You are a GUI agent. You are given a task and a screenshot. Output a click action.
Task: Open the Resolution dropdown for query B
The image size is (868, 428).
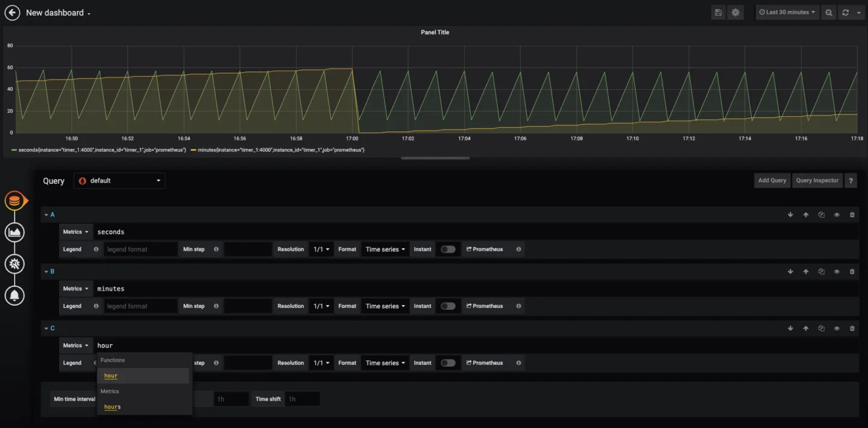[321, 306]
